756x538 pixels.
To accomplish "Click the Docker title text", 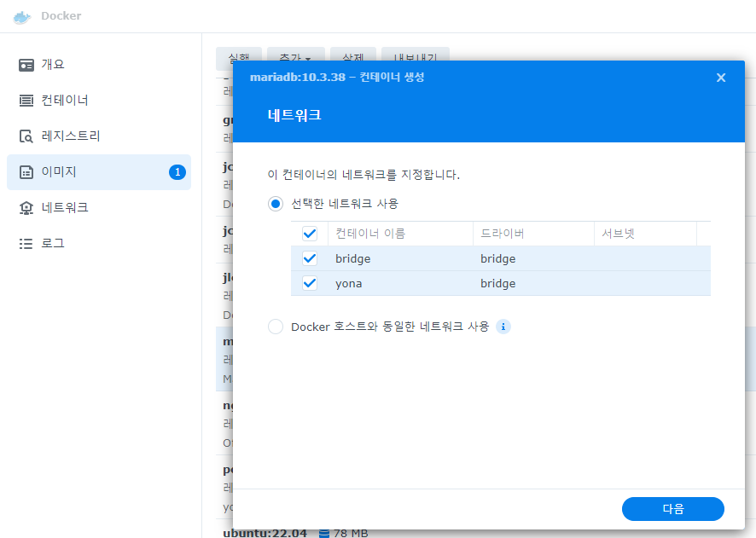I will (61, 16).
